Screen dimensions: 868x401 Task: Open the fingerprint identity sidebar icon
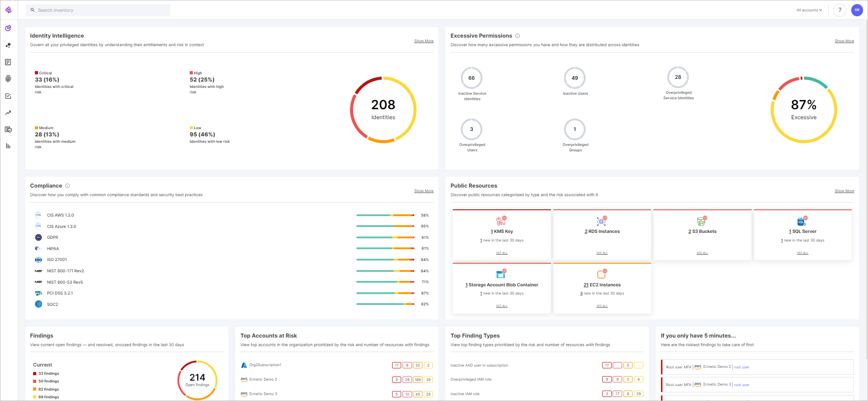click(8, 79)
